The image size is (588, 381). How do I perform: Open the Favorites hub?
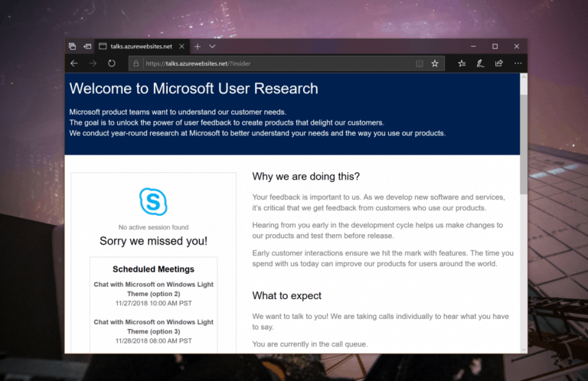pyautogui.click(x=462, y=63)
